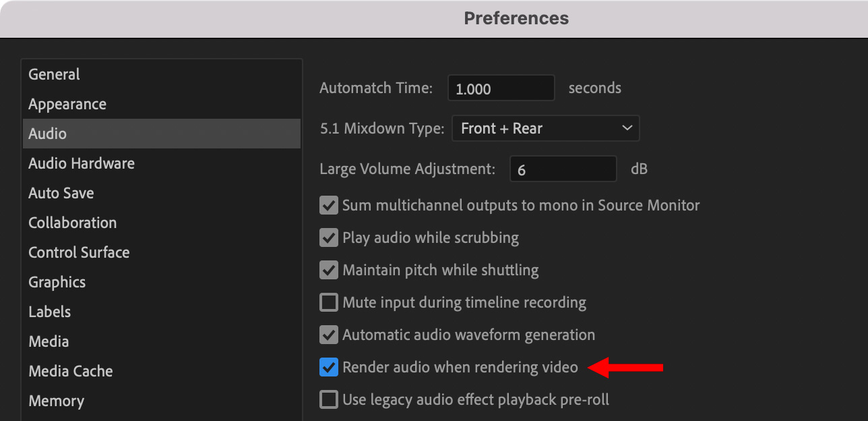The image size is (868, 421).
Task: Select the Audio preferences category
Action: click(x=48, y=134)
